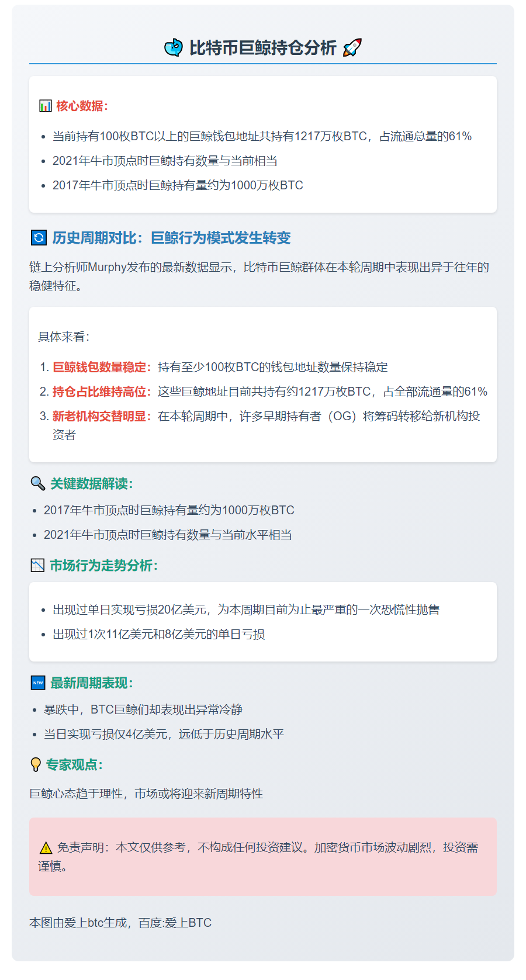Click the main title 比特币巨鲸持仓分析

[262, 47]
